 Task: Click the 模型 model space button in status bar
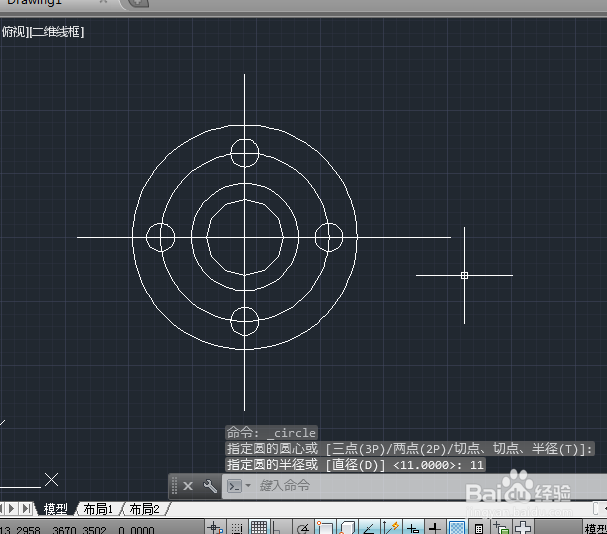point(595,529)
